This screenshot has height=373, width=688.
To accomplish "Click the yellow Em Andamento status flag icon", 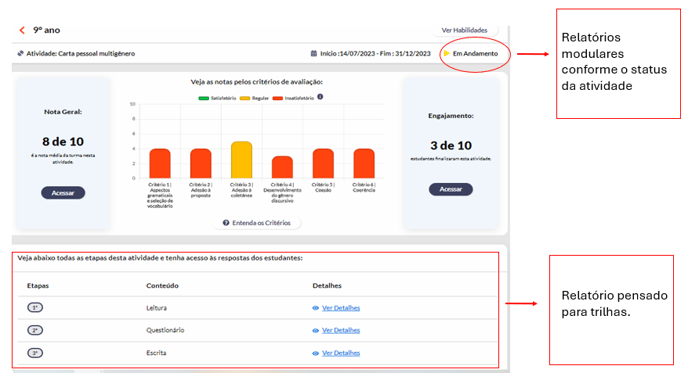I will [447, 53].
